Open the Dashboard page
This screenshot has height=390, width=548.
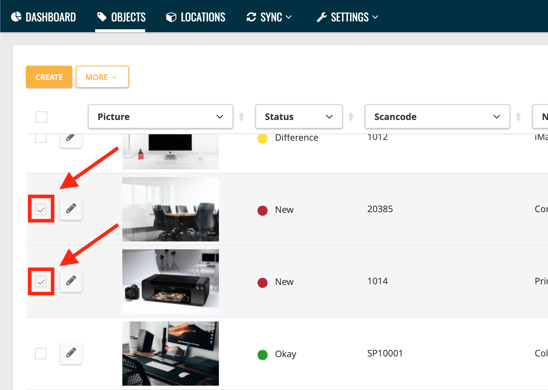[x=43, y=17]
